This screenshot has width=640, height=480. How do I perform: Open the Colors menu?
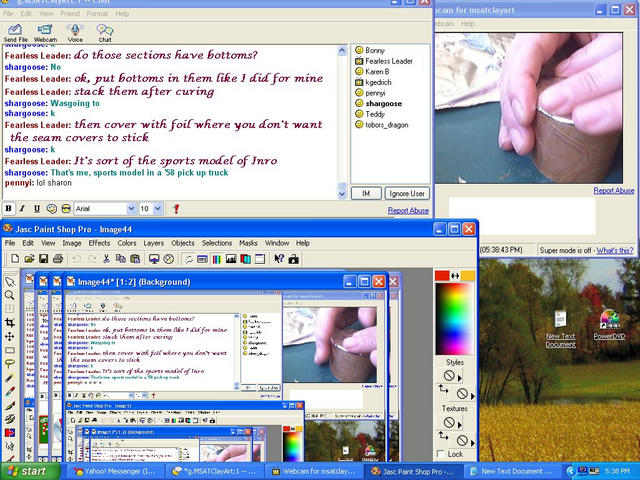click(127, 243)
